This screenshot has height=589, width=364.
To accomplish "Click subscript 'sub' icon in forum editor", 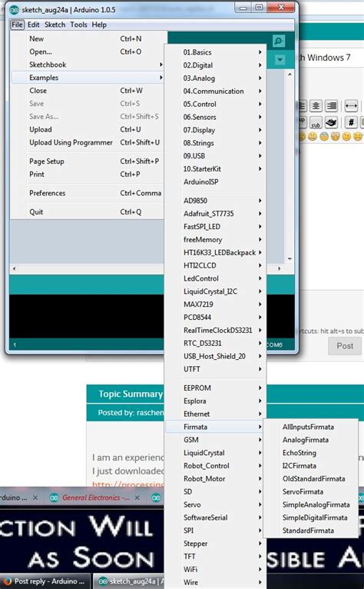I will [316, 122].
